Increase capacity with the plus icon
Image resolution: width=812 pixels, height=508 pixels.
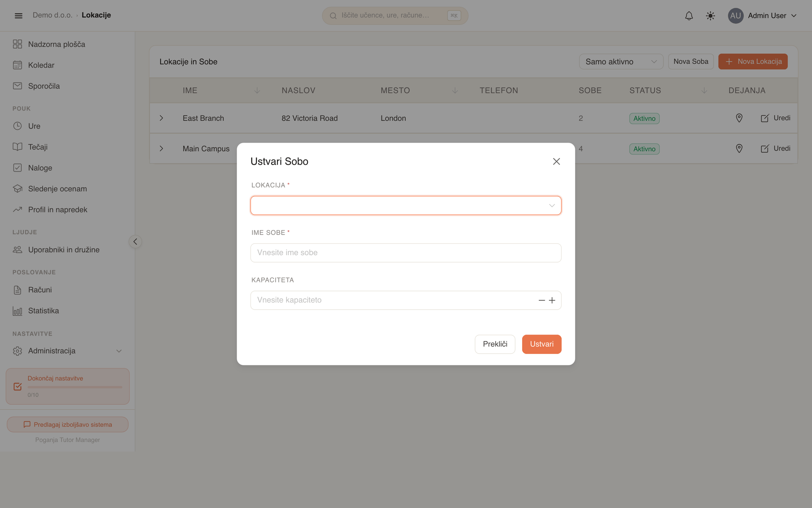(x=552, y=300)
